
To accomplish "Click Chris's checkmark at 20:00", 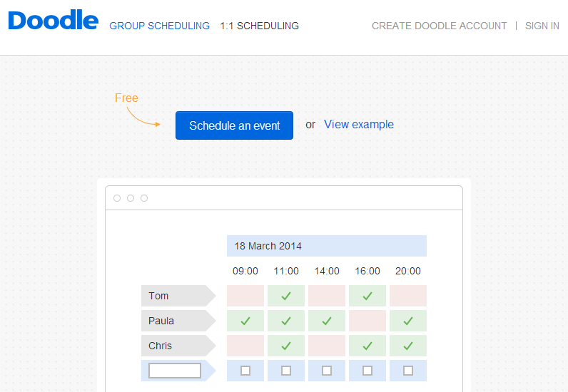I will click(408, 346).
